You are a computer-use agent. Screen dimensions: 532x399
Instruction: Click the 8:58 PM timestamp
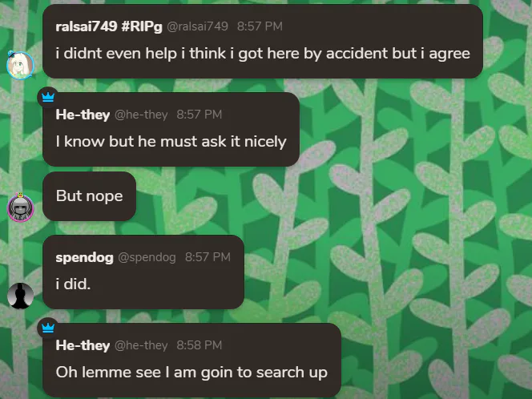(x=199, y=345)
